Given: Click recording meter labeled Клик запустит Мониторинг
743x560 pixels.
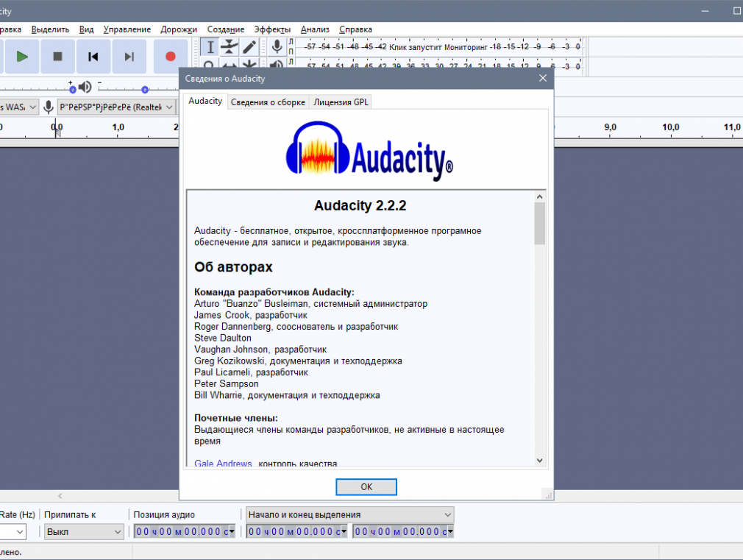Looking at the screenshot, I should [x=438, y=47].
